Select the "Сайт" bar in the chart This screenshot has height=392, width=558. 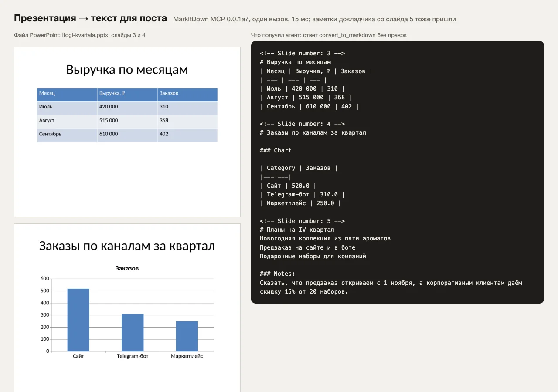[x=78, y=320]
